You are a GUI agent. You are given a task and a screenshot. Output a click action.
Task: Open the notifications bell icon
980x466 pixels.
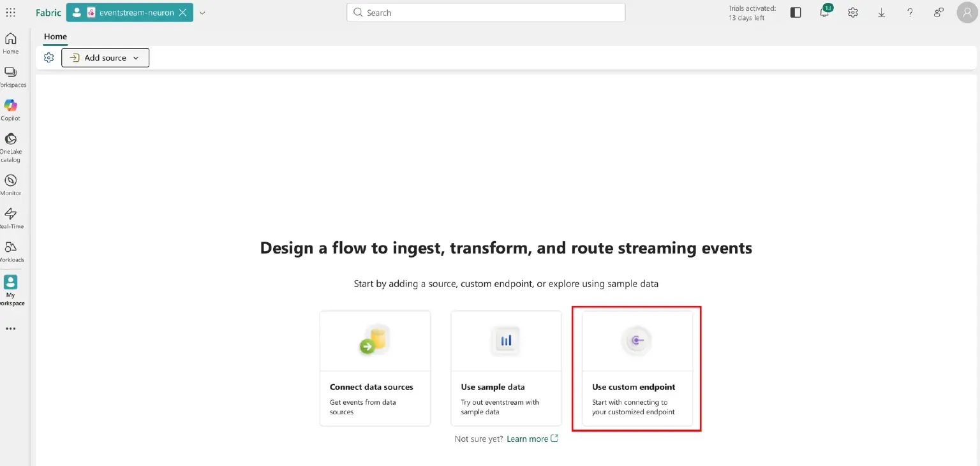click(824, 13)
